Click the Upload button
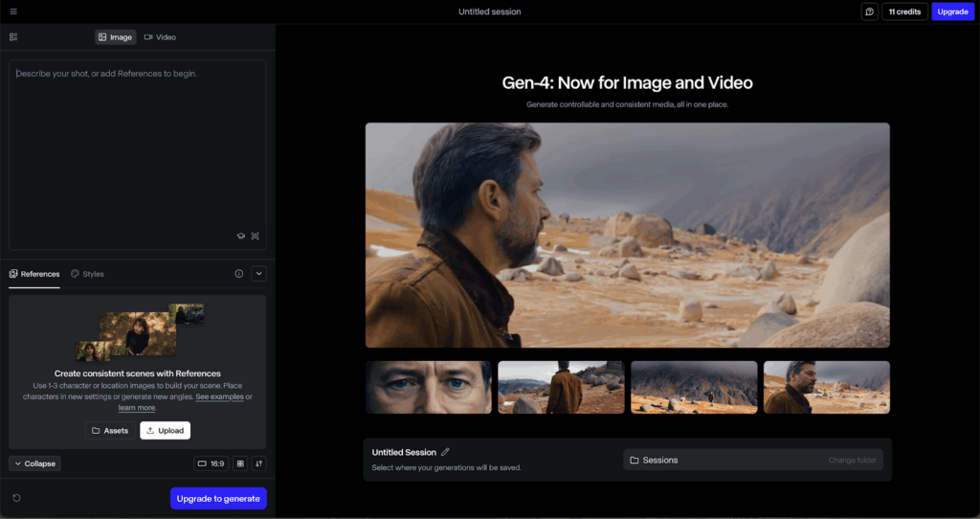980x519 pixels. point(165,430)
